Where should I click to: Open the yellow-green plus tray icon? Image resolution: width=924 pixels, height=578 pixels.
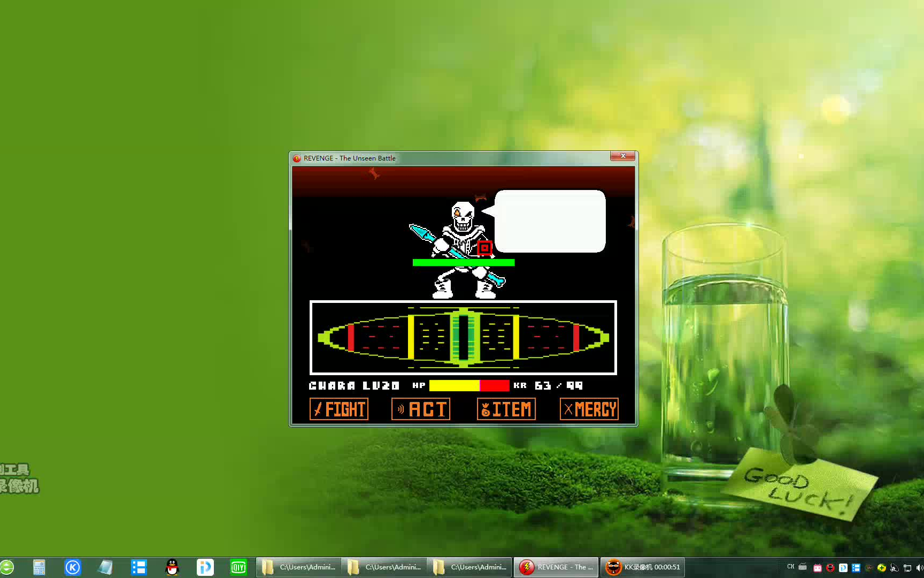tap(882, 568)
